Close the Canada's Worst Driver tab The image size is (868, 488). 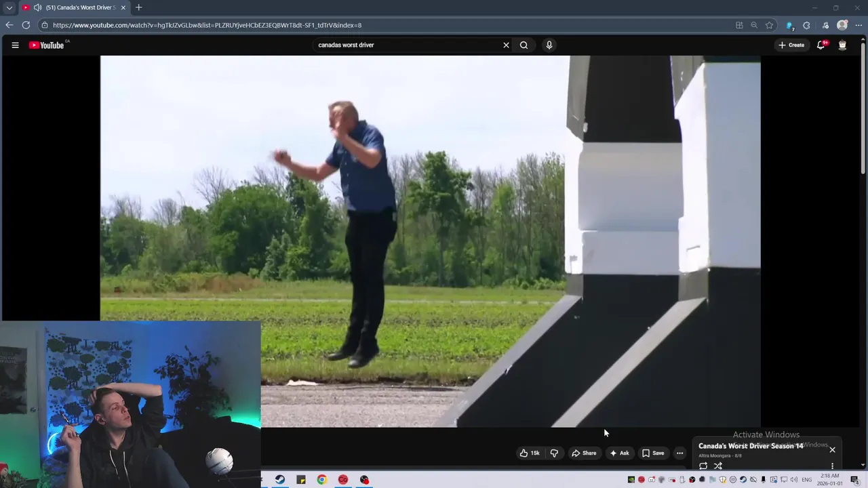pyautogui.click(x=123, y=7)
